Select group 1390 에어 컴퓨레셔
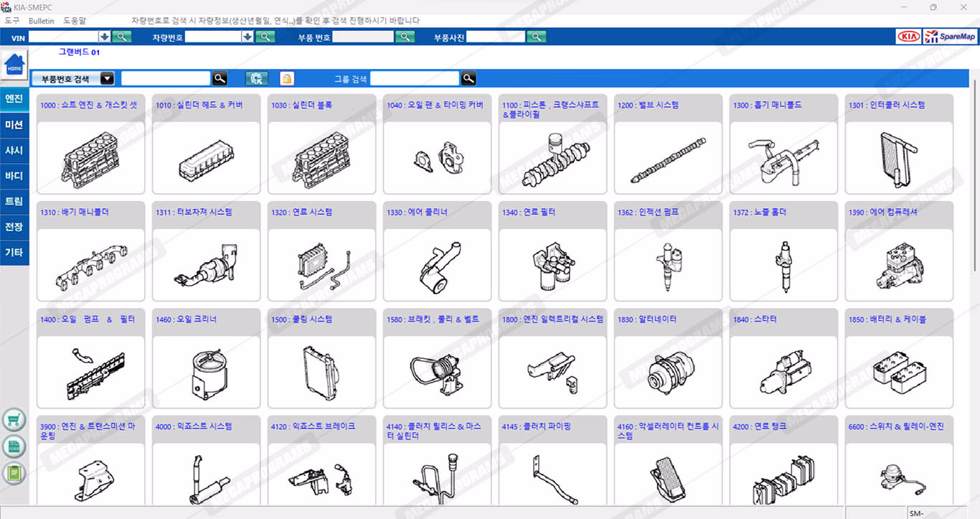The height and width of the screenshot is (519, 980). tap(899, 251)
